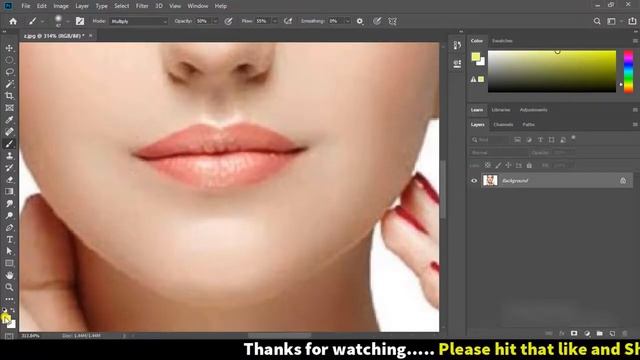Enable airbrush-style build-up effects

[288, 21]
